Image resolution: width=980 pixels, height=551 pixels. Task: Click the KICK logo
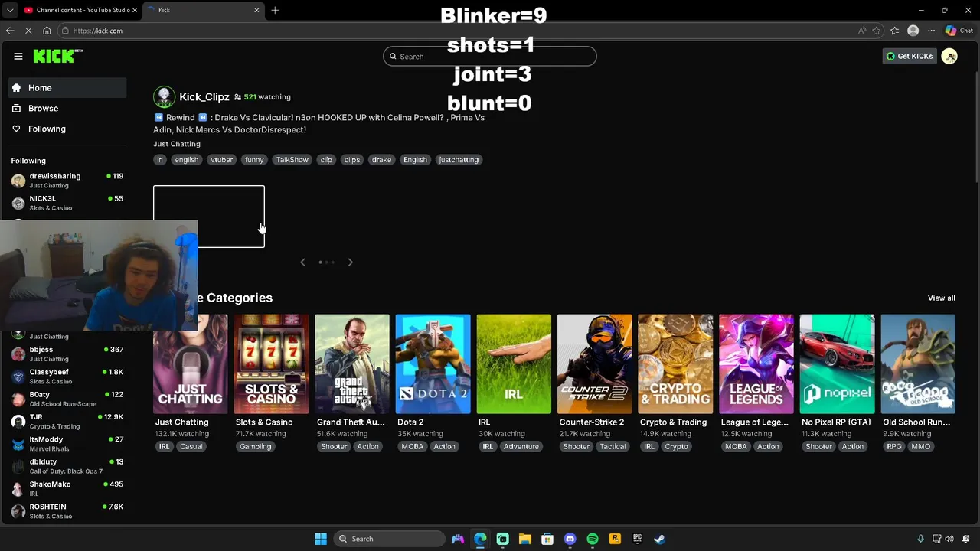coord(57,56)
